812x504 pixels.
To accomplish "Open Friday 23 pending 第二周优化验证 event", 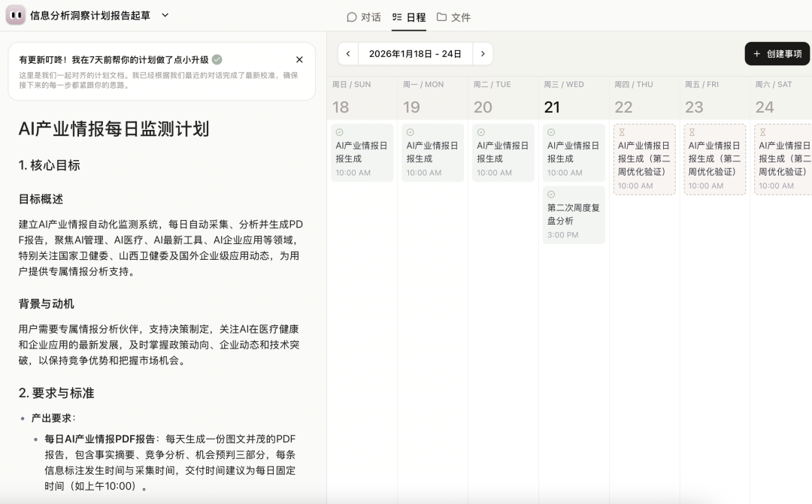I will (x=715, y=159).
